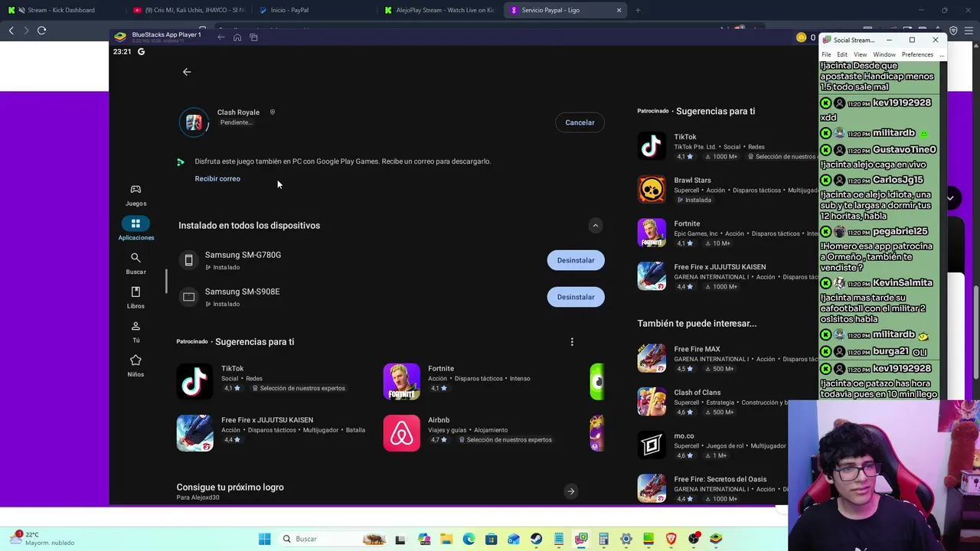Open the Niños section
Image resolution: width=980 pixels, height=551 pixels.
136,366
